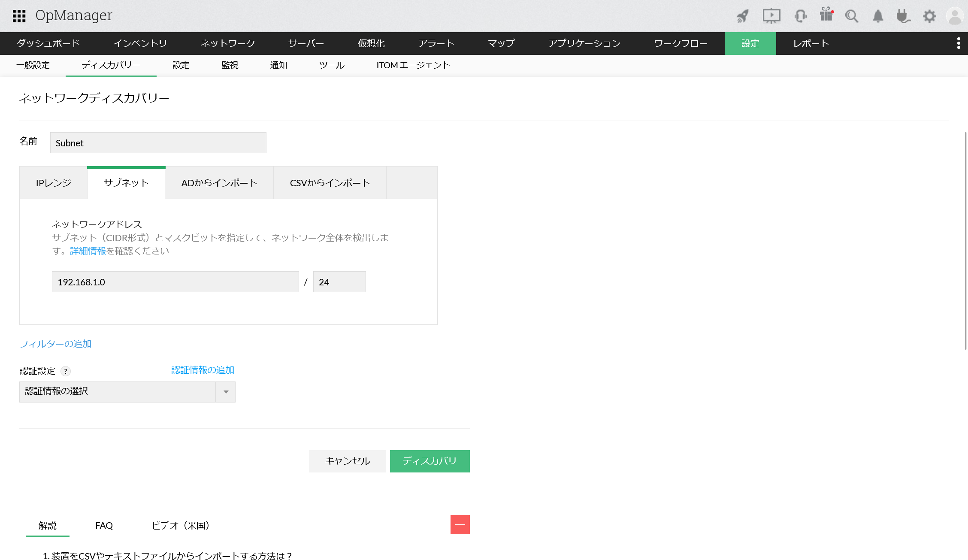Click the headset support icon
This screenshot has width=968, height=560.
(x=800, y=16)
